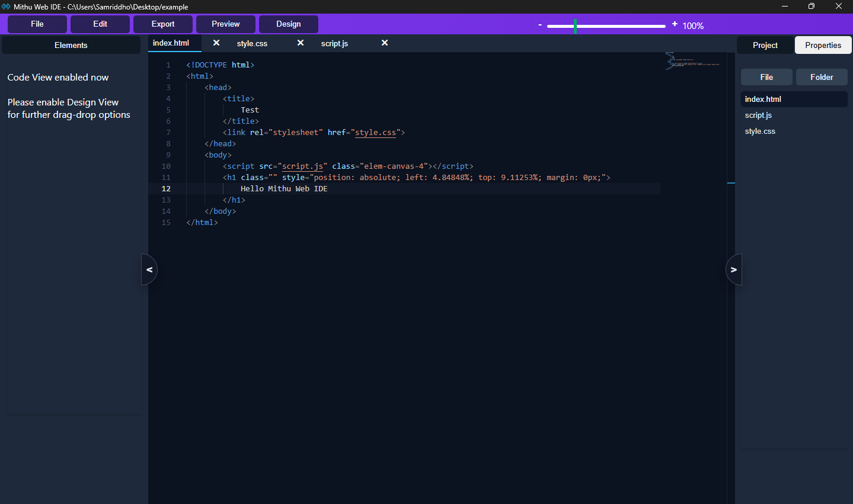Click the 'Test' title text in code

[x=250, y=110]
